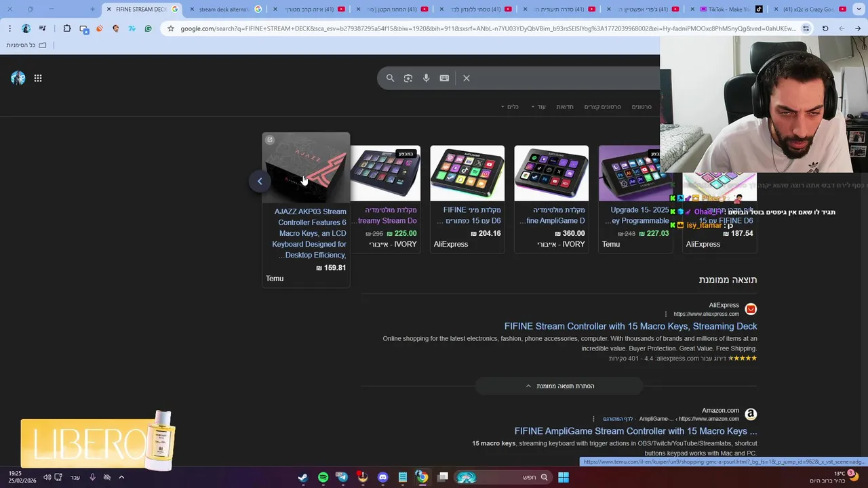
Task: Collapse the sponsored result via הסתרת תוצאה ממומנת
Action: pos(559,386)
